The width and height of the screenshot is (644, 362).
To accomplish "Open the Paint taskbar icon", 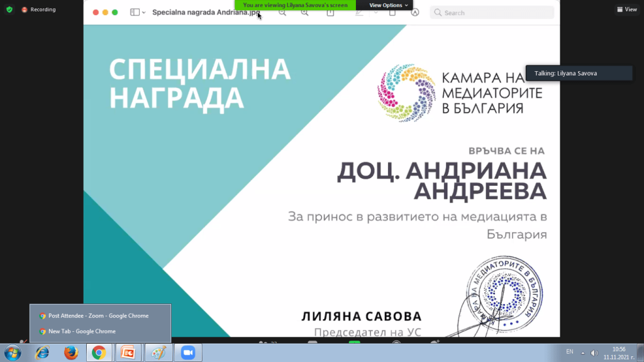I will pos(157,353).
